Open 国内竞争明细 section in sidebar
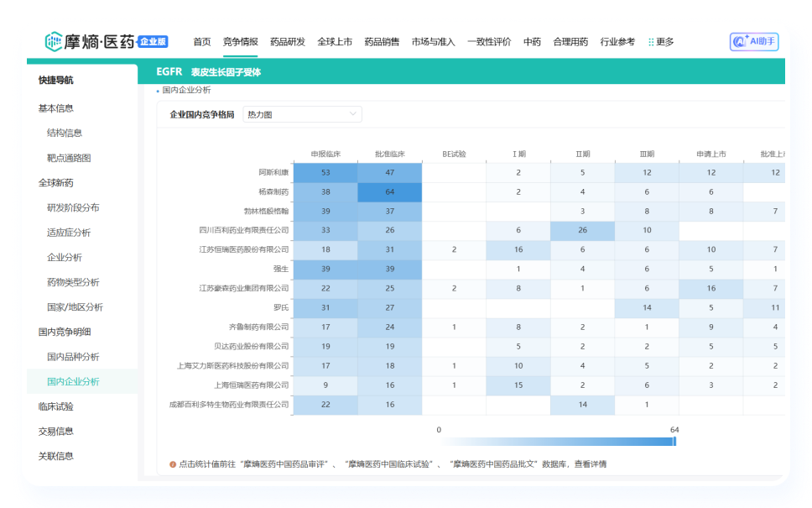 65,333
